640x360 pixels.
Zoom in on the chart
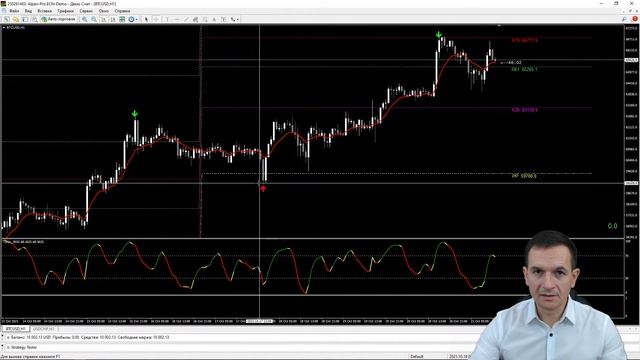[84, 19]
